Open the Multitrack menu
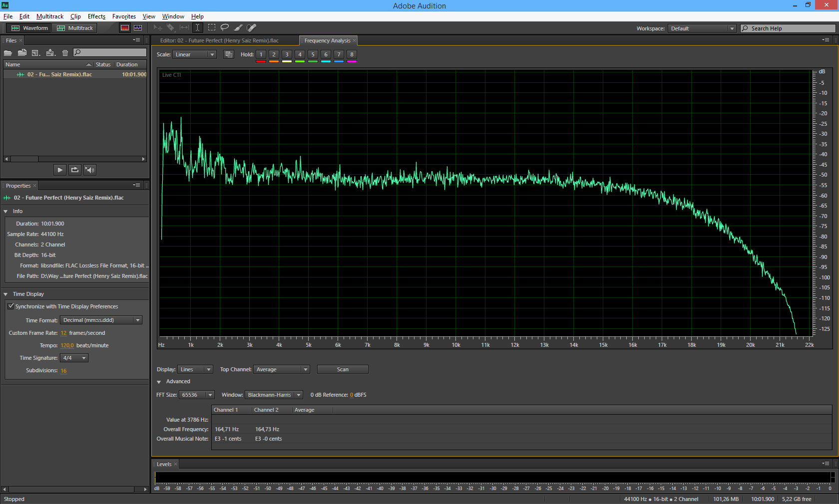This screenshot has height=504, width=839. tap(50, 16)
